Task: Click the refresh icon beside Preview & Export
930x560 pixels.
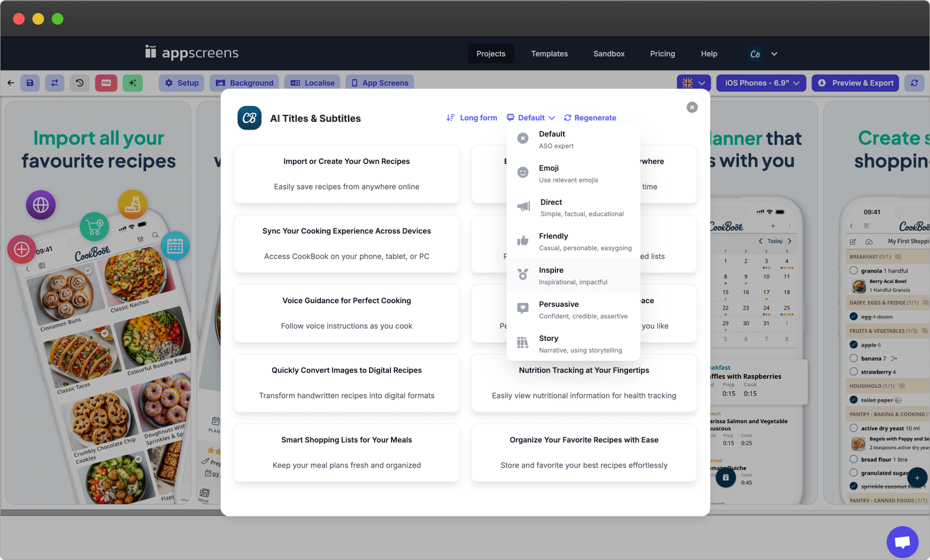Action: point(914,83)
